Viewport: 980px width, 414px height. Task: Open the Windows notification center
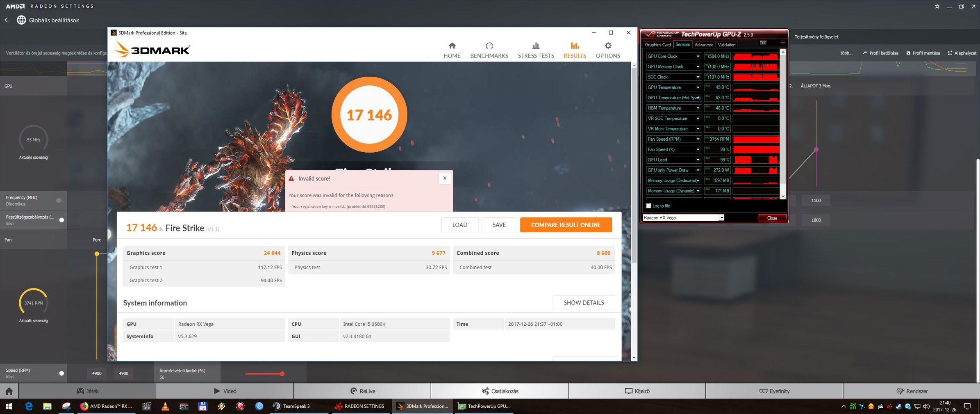click(x=967, y=407)
